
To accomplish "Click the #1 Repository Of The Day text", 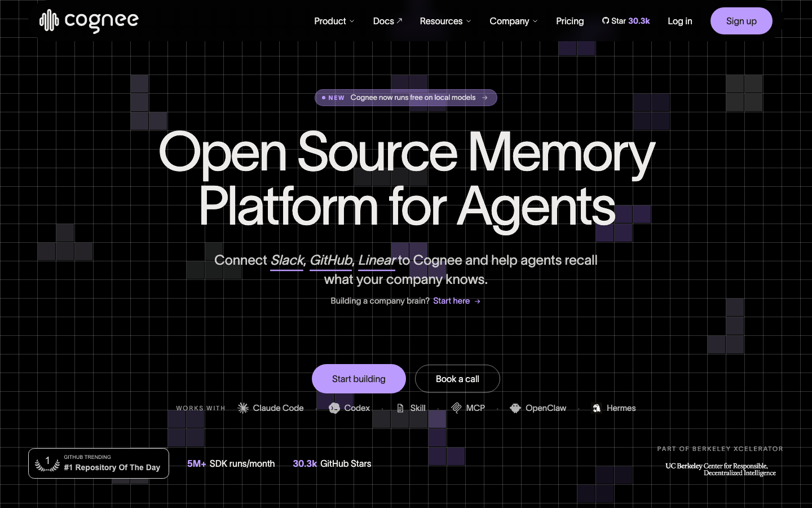I will 112,467.
